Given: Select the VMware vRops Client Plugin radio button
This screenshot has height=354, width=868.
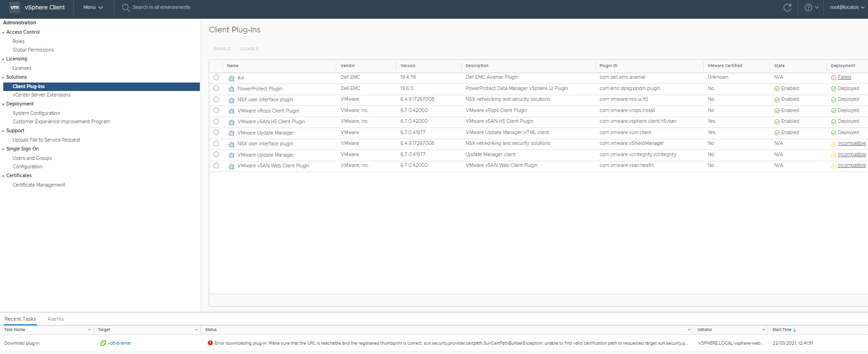Looking at the screenshot, I should (216, 111).
